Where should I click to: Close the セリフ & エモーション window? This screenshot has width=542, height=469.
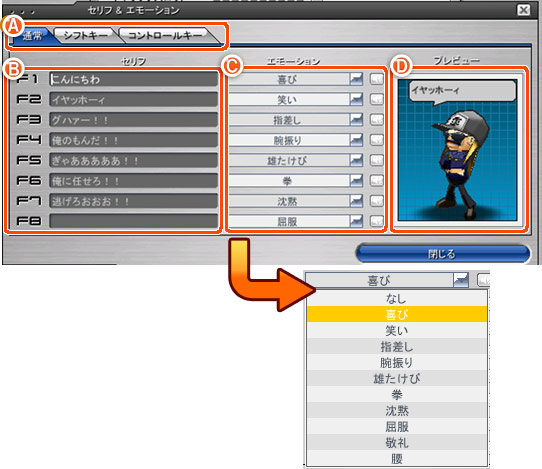tap(523, 10)
